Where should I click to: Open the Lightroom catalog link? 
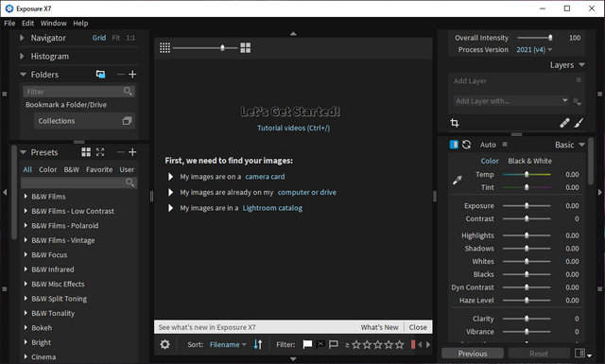[x=272, y=208]
